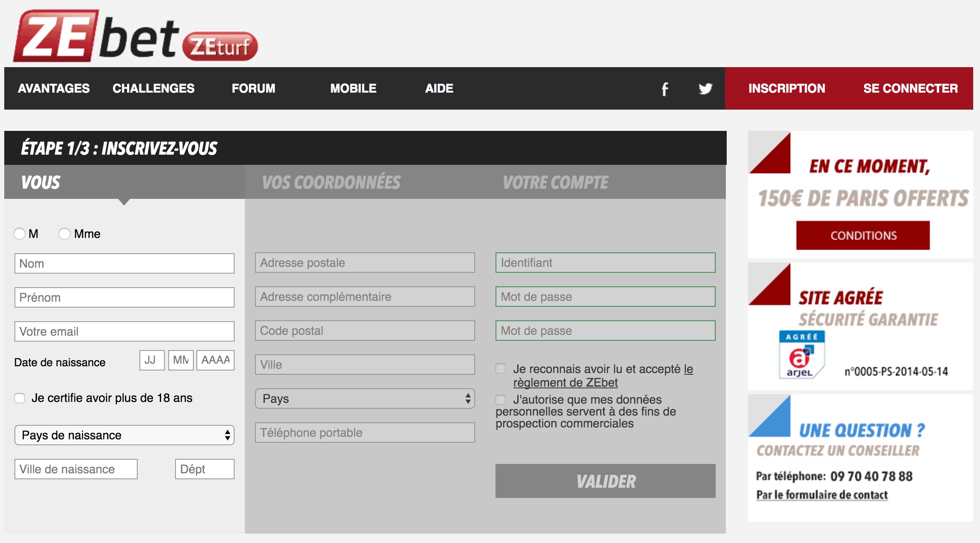Click the ARJEL agréé badge

point(802,354)
